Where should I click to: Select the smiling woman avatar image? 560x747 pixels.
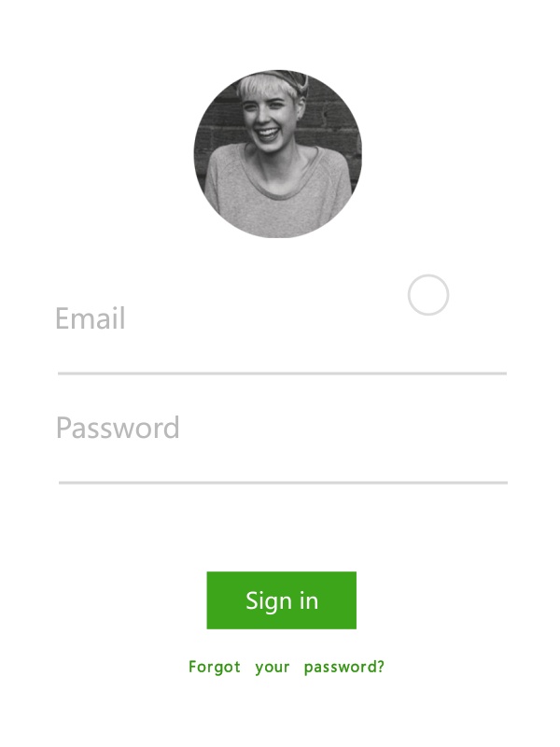pyautogui.click(x=277, y=154)
